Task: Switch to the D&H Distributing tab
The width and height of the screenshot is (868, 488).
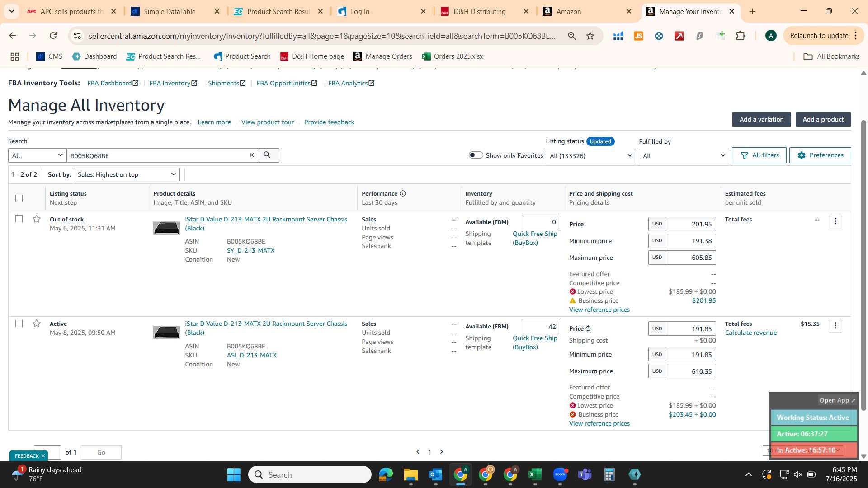Action: pos(484,11)
